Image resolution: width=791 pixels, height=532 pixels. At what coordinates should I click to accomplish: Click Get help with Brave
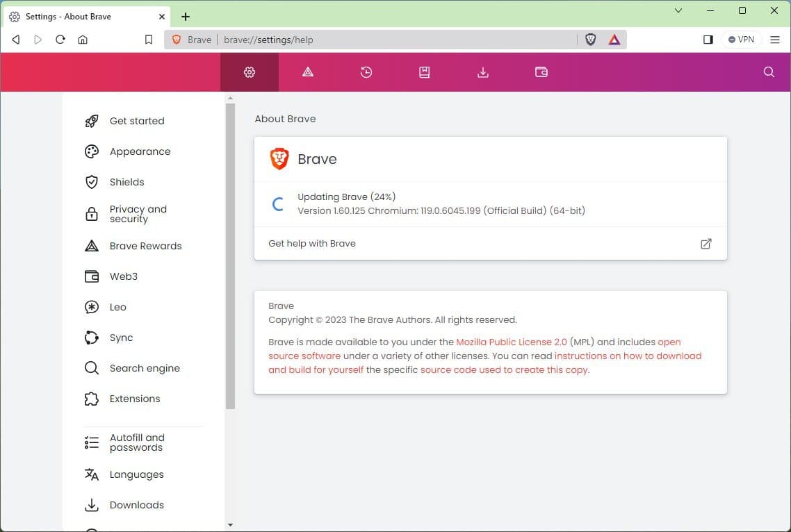click(311, 243)
